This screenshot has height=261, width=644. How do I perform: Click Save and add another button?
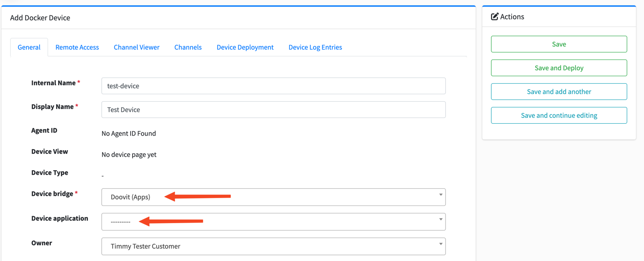[x=559, y=92]
